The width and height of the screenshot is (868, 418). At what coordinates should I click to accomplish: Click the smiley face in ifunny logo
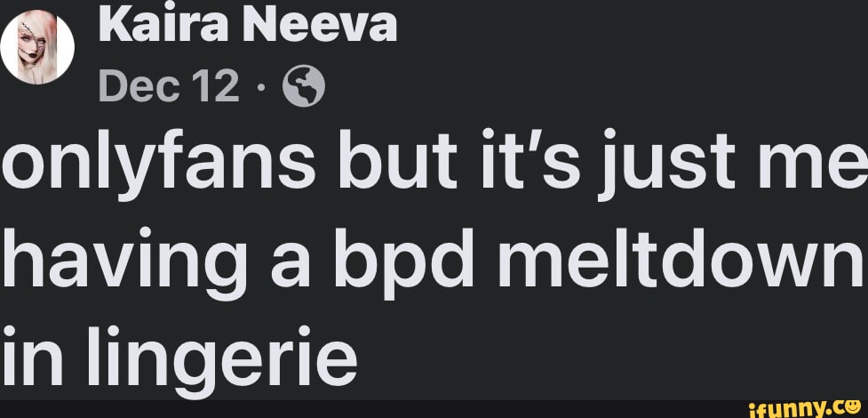[853, 407]
